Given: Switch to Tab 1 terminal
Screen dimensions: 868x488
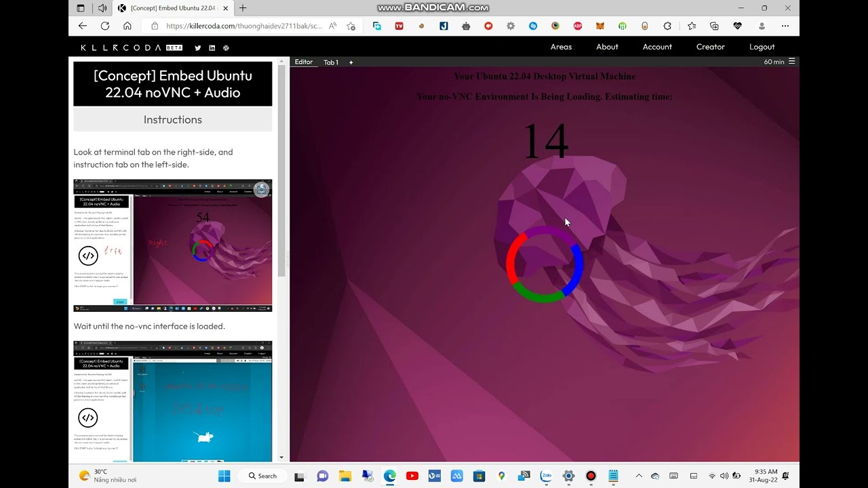Looking at the screenshot, I should coord(331,62).
